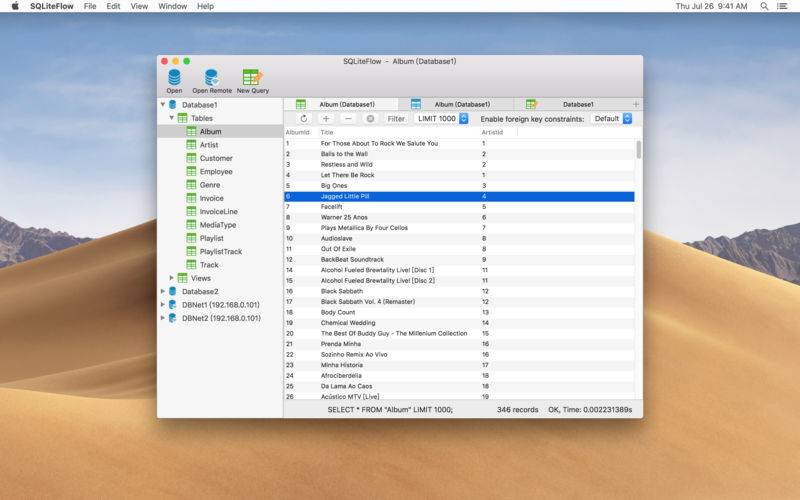This screenshot has width=800, height=500.
Task: Open the View menu
Action: coord(139,6)
